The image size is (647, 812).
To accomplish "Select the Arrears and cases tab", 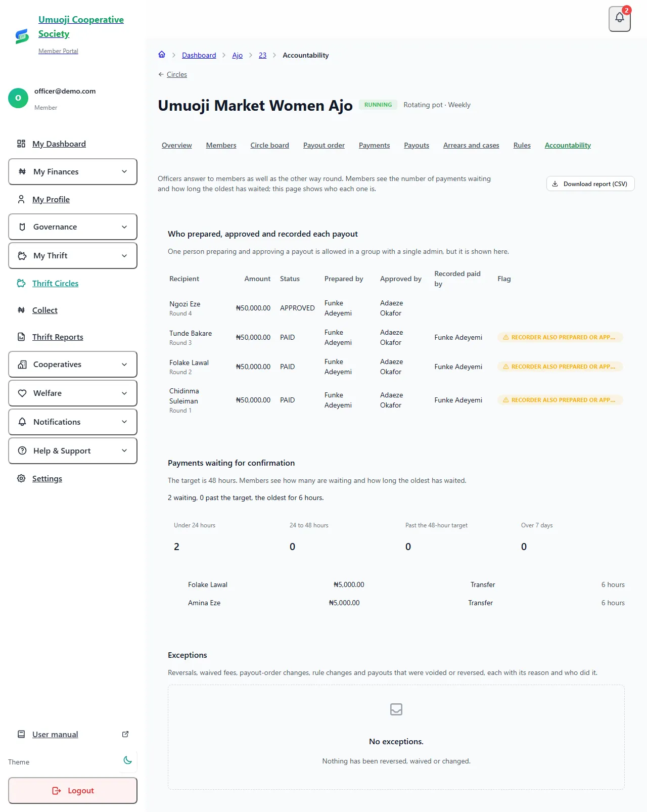I will [471, 145].
